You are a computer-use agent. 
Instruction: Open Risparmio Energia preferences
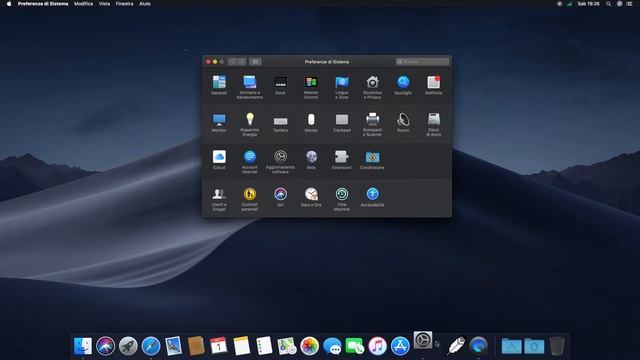pyautogui.click(x=250, y=124)
